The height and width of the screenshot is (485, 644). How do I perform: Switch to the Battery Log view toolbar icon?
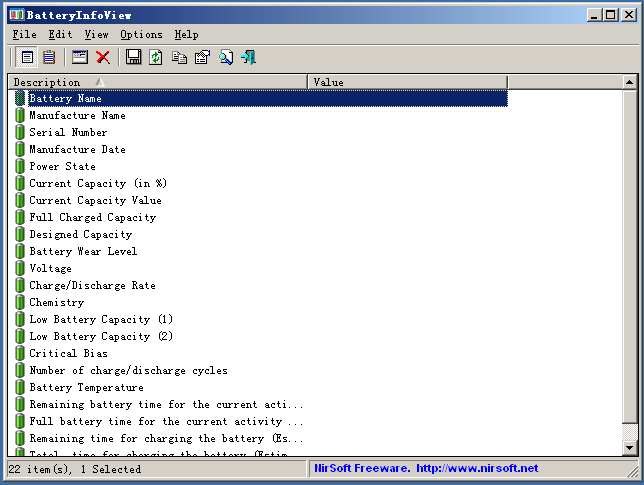(x=49, y=57)
